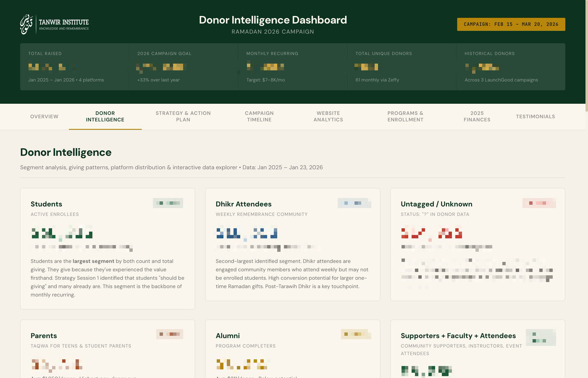Click the Alumni segment heading
The image size is (588, 378).
228,336
